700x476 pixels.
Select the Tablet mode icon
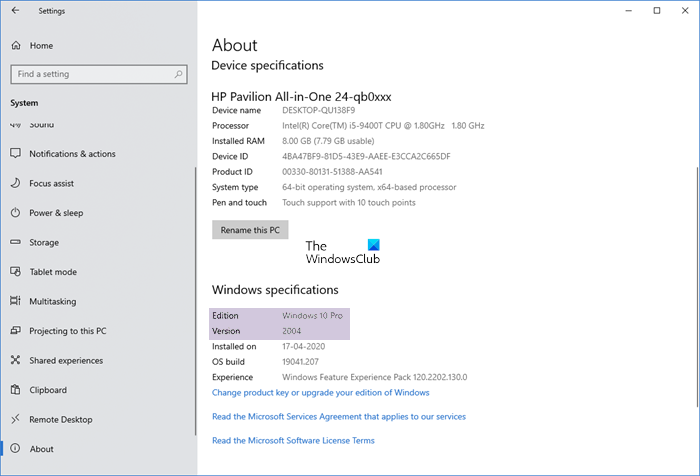[x=16, y=272]
